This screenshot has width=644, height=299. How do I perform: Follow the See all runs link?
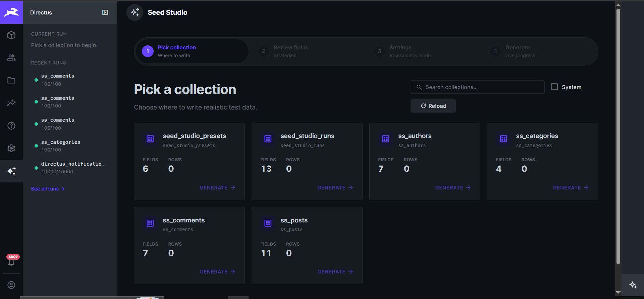click(48, 189)
